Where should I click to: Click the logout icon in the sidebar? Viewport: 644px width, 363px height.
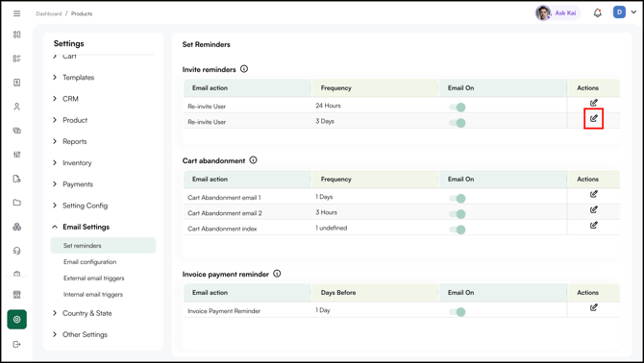point(17,344)
